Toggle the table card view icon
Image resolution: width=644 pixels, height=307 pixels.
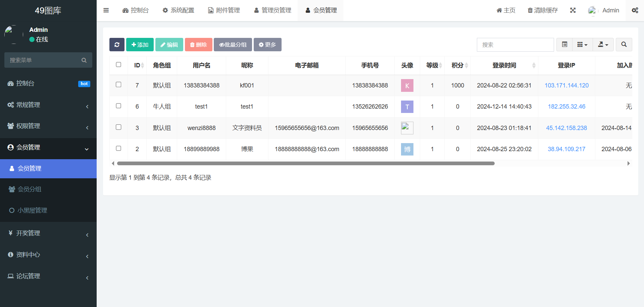pyautogui.click(x=564, y=45)
